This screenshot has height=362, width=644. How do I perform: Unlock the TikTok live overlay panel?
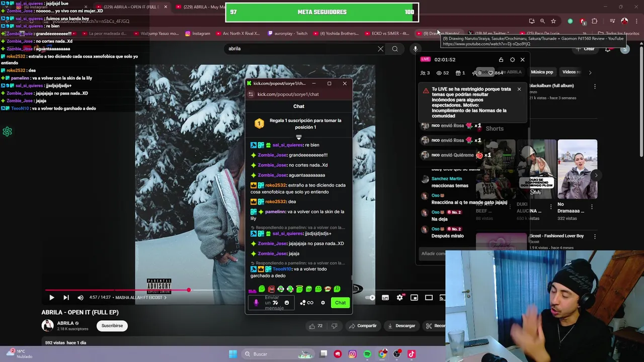(501, 60)
